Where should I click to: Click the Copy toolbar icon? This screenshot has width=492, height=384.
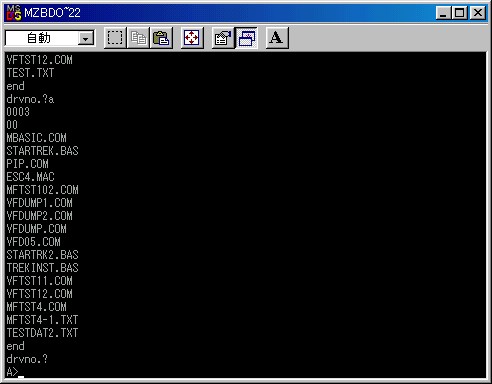138,38
